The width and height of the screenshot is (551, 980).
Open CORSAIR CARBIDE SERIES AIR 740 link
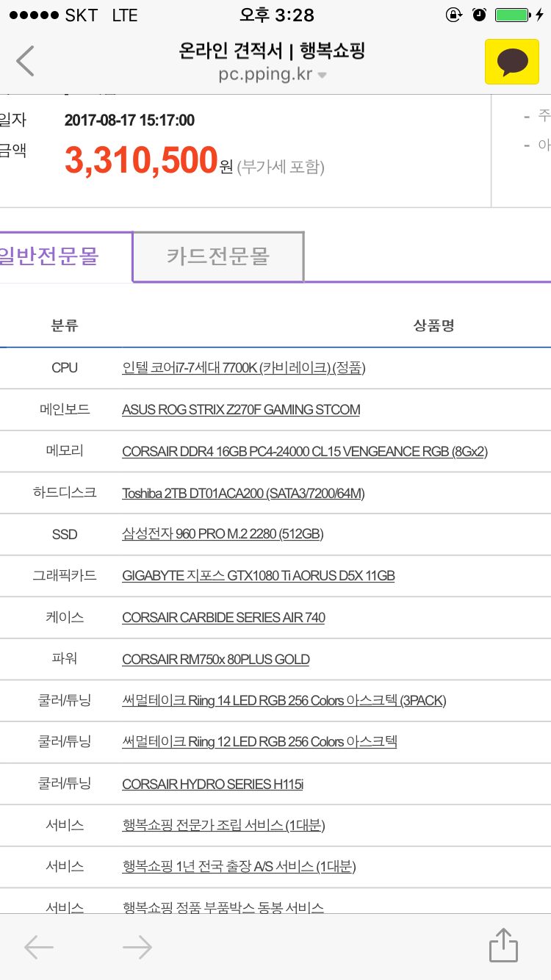click(223, 618)
